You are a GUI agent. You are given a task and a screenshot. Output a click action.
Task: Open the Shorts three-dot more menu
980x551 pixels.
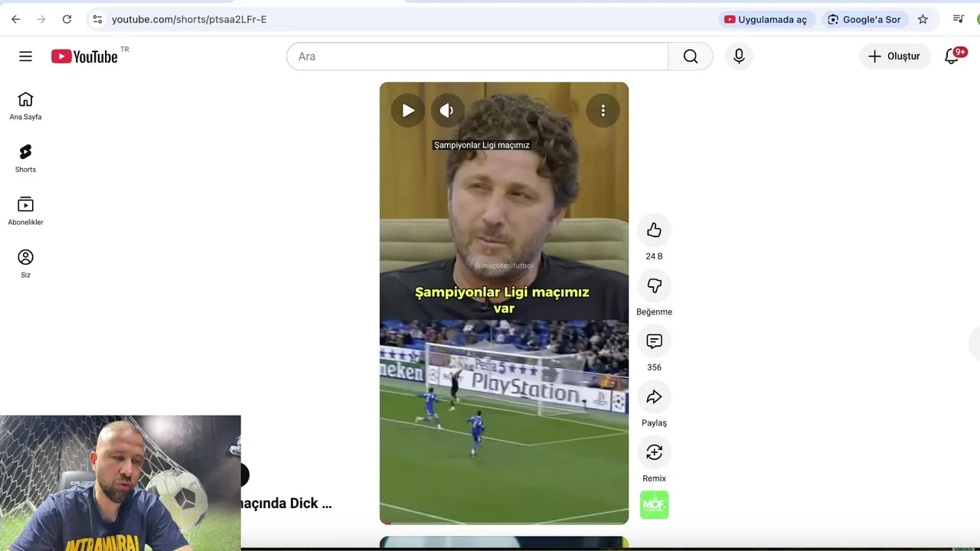[603, 111]
